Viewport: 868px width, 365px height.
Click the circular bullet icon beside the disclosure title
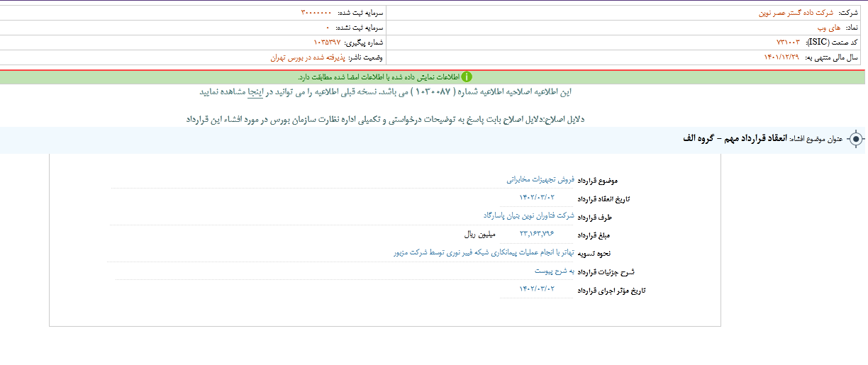click(x=856, y=139)
